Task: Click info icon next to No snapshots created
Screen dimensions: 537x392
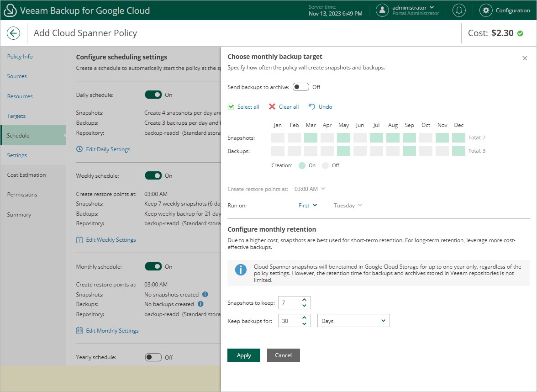Action: [x=205, y=294]
